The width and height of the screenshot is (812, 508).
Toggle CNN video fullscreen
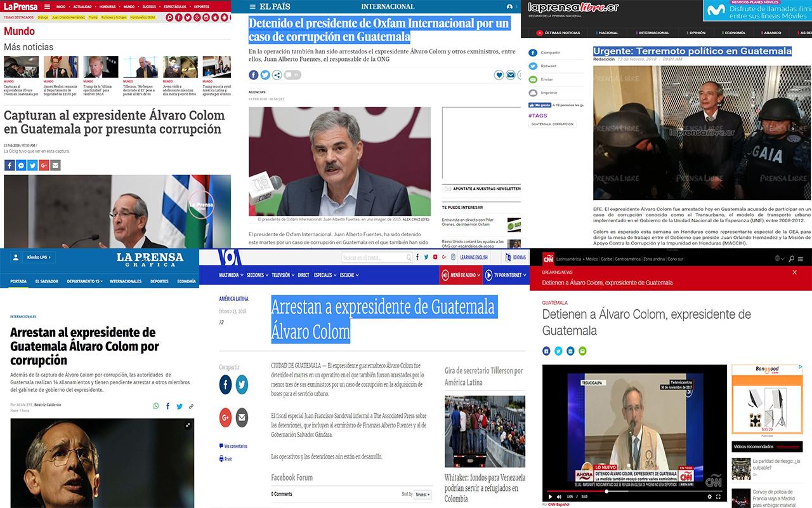(x=718, y=497)
